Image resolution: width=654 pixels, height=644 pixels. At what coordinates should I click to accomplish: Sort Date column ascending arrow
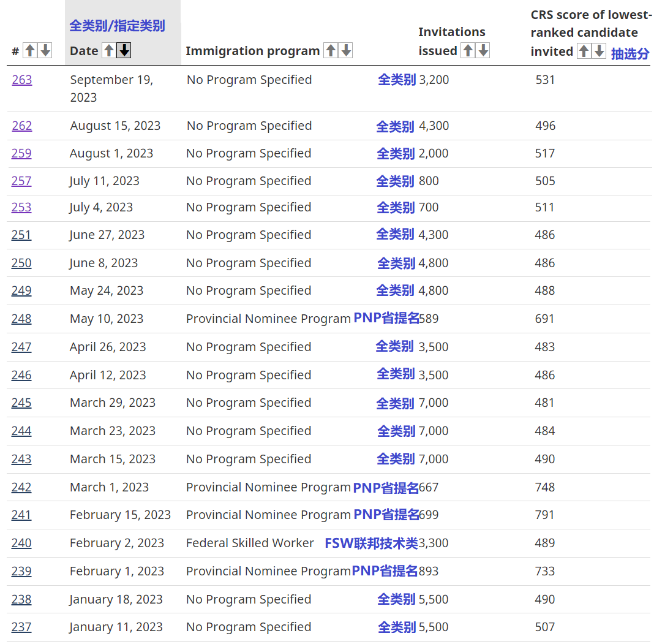[x=109, y=50]
